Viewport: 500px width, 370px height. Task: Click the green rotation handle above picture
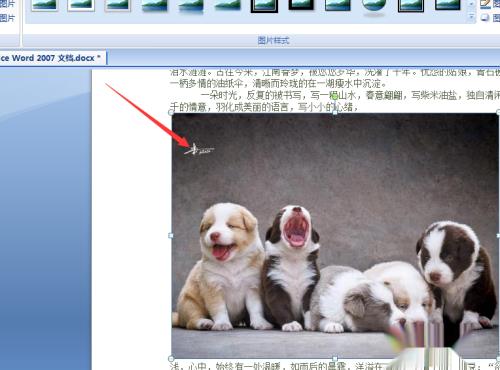pos(335,97)
